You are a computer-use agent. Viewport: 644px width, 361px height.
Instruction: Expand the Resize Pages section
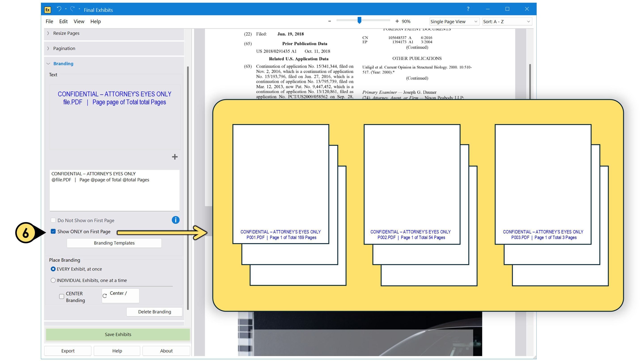coord(114,33)
